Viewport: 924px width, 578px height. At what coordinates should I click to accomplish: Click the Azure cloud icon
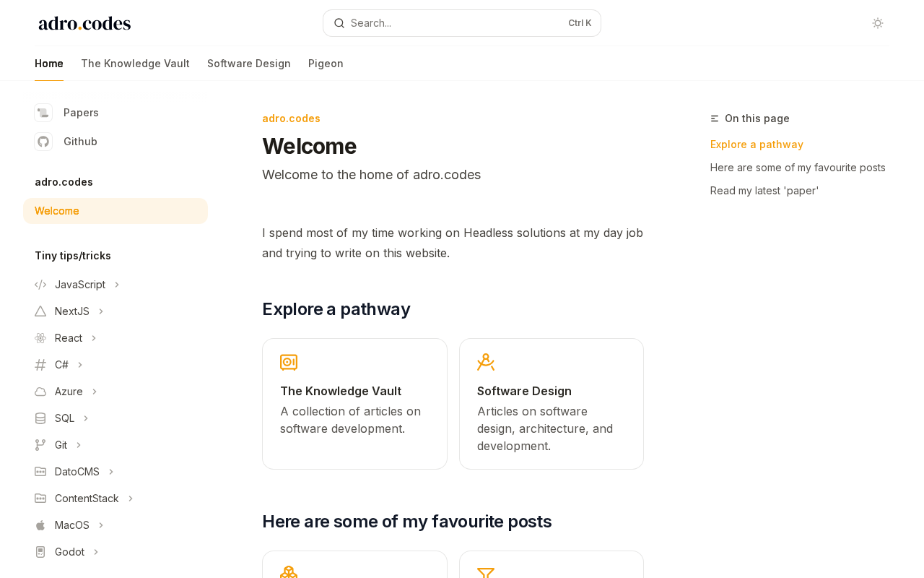coord(40,392)
